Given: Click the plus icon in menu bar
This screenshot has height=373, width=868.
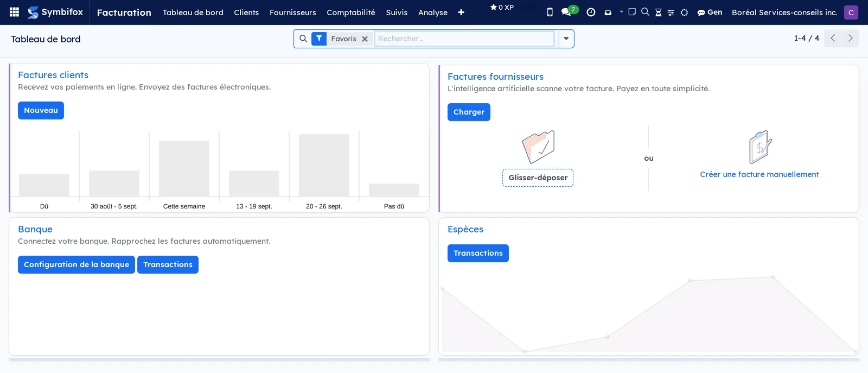Looking at the screenshot, I should tap(461, 12).
